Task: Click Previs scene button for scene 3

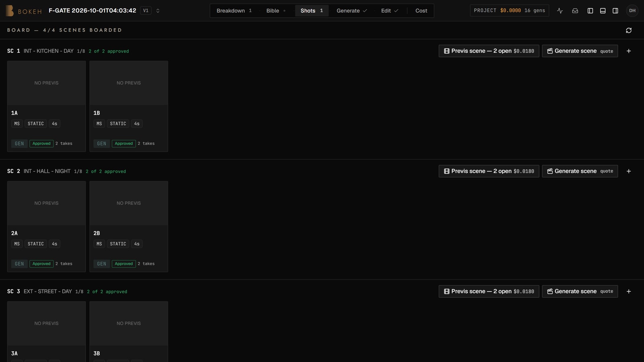Action: point(489,292)
